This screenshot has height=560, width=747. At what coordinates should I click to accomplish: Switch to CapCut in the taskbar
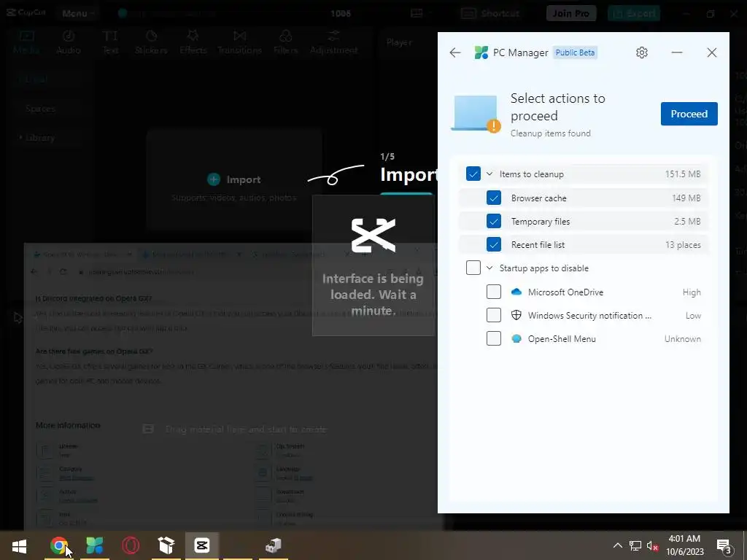point(202,545)
